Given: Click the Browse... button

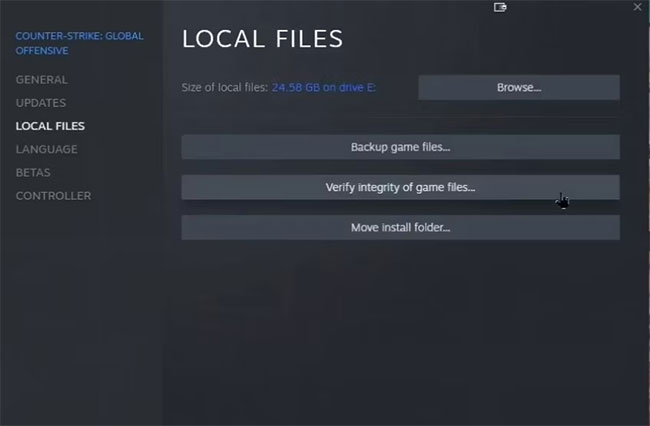Looking at the screenshot, I should click(519, 87).
